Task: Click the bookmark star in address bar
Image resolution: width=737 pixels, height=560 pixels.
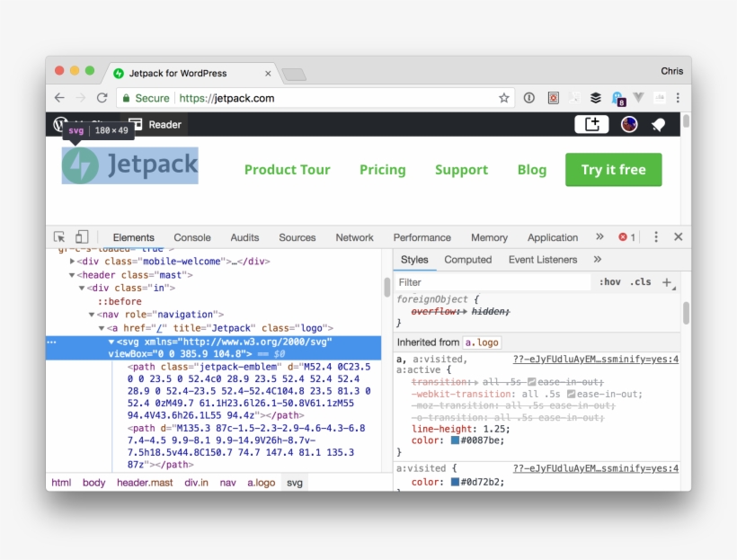Action: tap(502, 98)
